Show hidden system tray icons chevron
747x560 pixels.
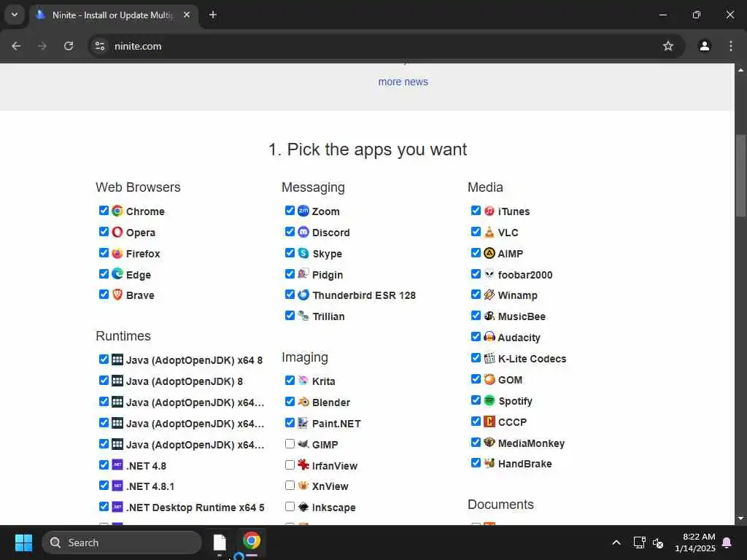coord(616,542)
